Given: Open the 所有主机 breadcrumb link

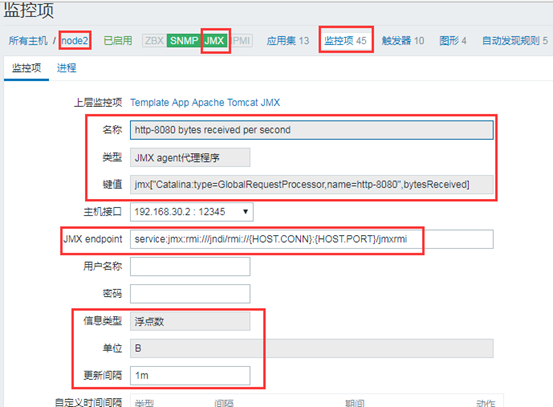Looking at the screenshot, I should coord(28,41).
